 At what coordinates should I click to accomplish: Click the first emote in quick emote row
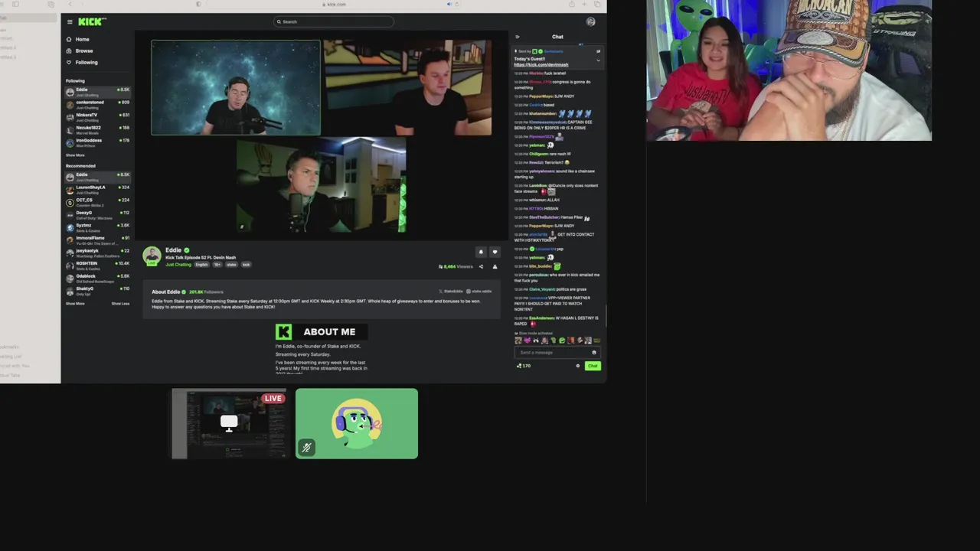coord(518,341)
